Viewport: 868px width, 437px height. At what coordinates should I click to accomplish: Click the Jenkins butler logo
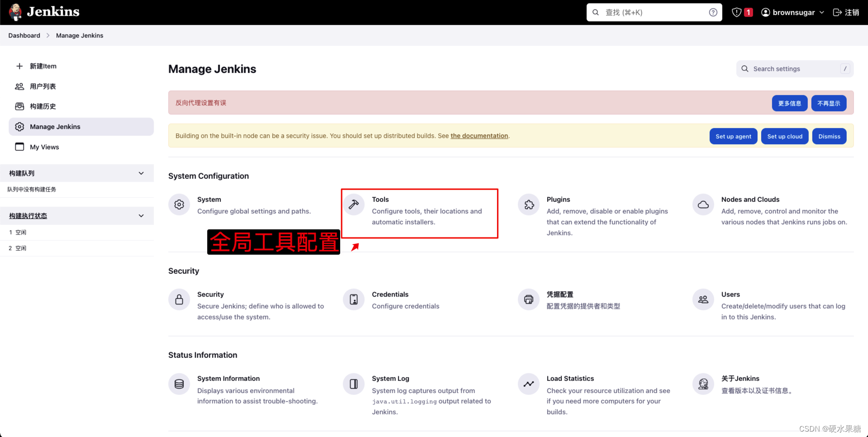pos(15,12)
